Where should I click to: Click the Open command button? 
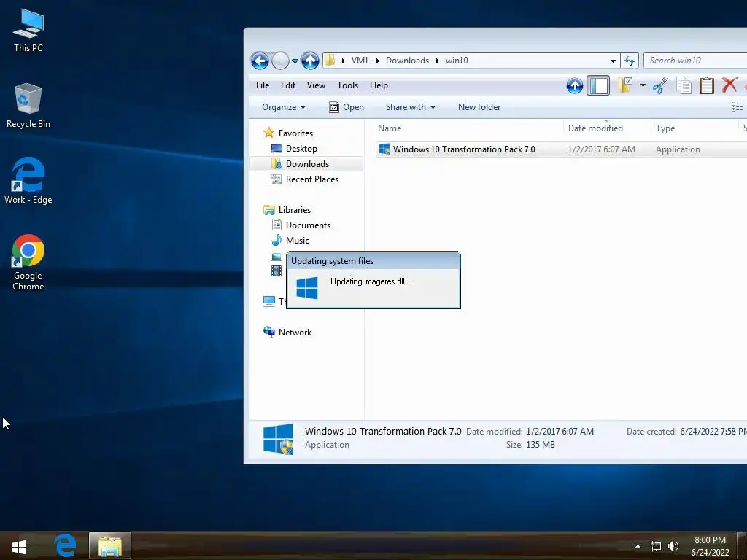click(347, 107)
